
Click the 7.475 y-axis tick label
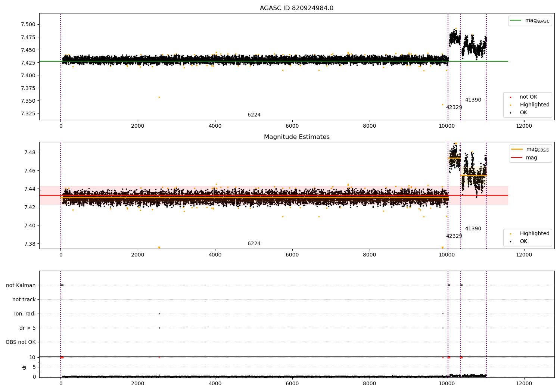coord(28,37)
